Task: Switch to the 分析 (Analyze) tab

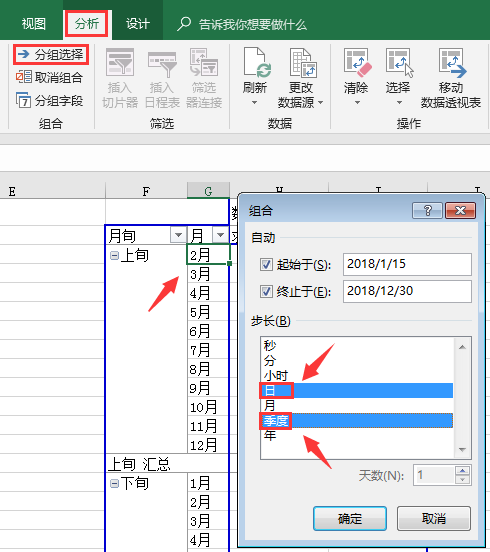Action: [x=87, y=24]
